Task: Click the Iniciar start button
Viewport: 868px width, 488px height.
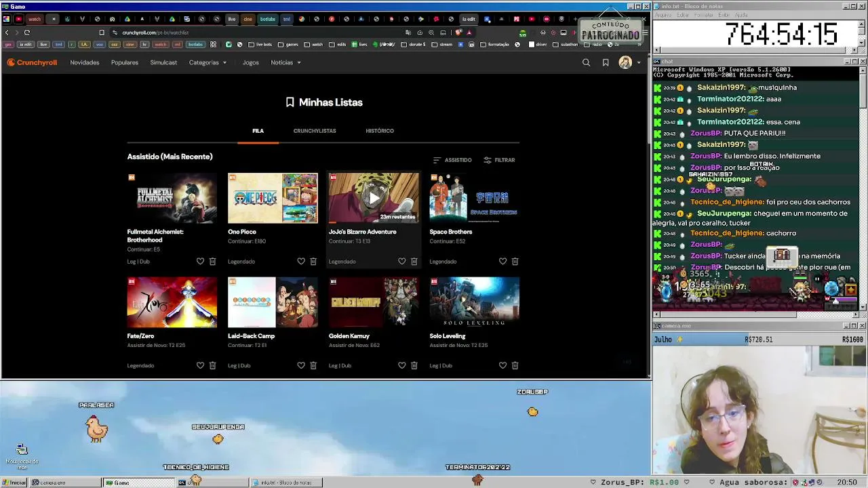Action: (x=14, y=483)
